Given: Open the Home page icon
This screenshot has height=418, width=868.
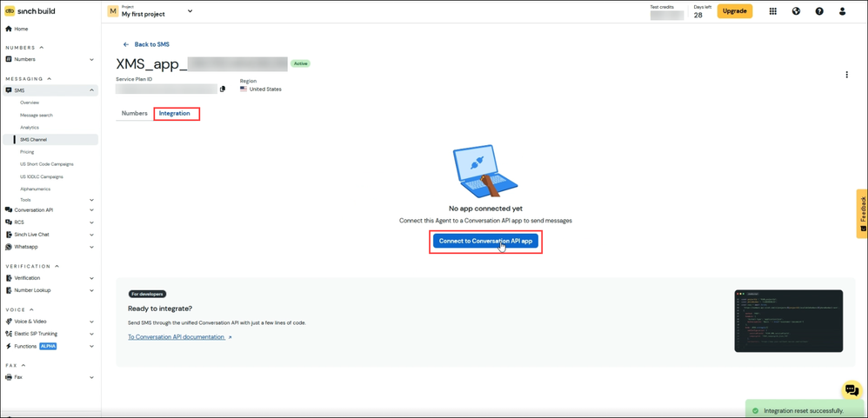Looking at the screenshot, I should point(9,29).
